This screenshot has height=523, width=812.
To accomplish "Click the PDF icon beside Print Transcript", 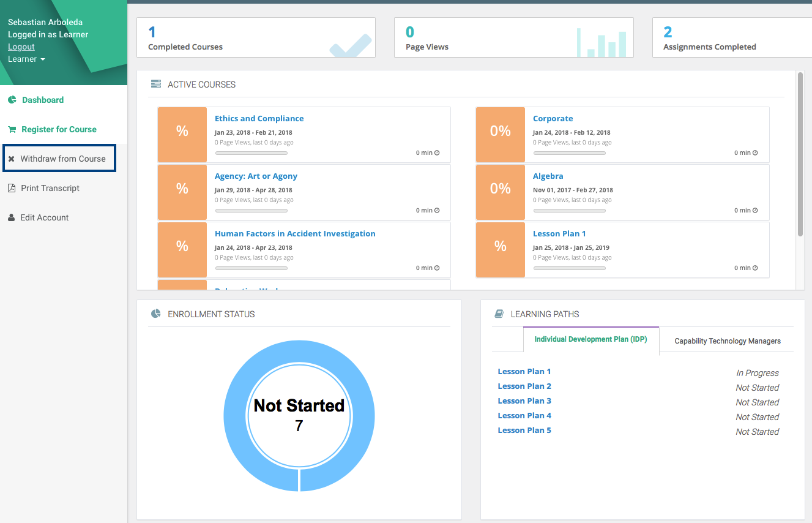I will tap(12, 188).
